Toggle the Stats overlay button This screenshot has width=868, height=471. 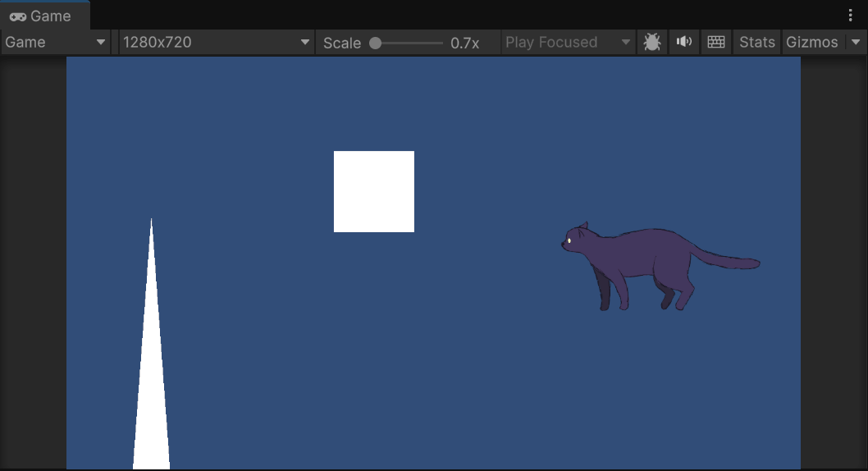[x=756, y=43]
